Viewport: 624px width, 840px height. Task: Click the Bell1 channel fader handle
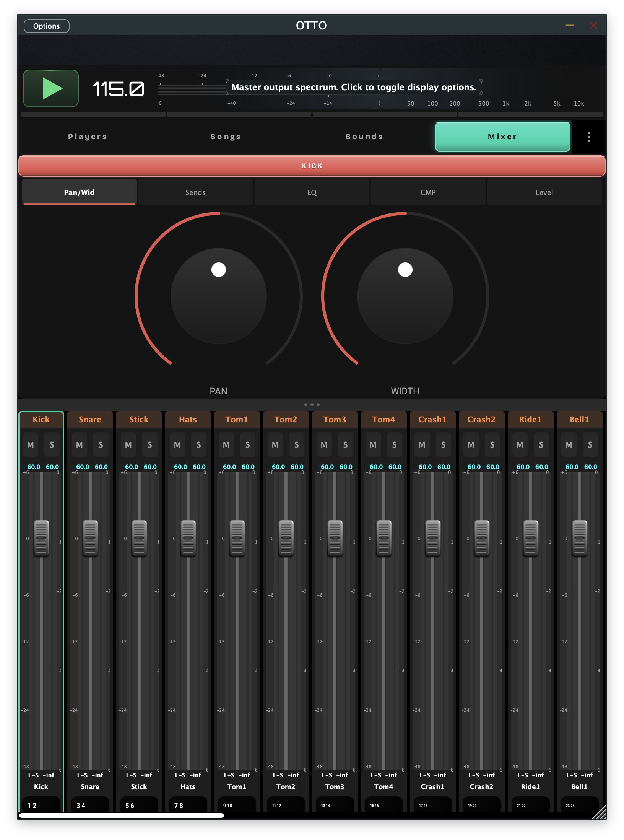(x=580, y=538)
